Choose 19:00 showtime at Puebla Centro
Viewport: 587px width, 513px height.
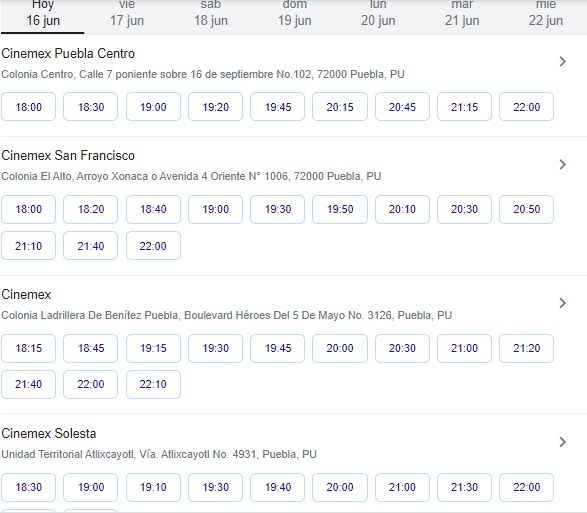point(153,107)
